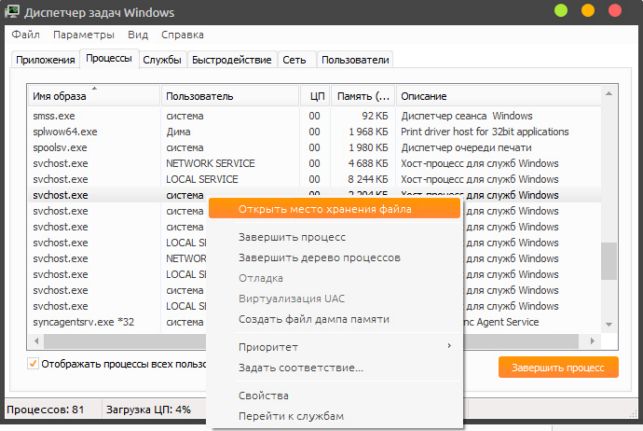The width and height of the screenshot is (643, 431).
Task: Open the Справка menu
Action: (182, 35)
